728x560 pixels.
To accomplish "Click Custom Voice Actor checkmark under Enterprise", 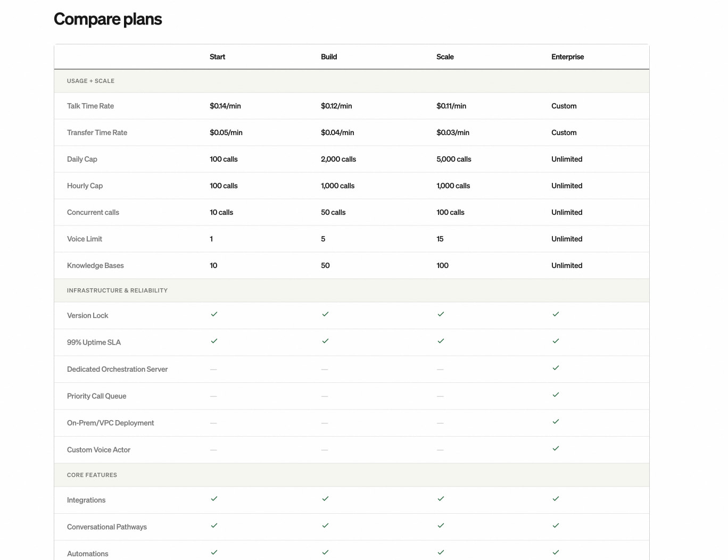I will [x=556, y=448].
